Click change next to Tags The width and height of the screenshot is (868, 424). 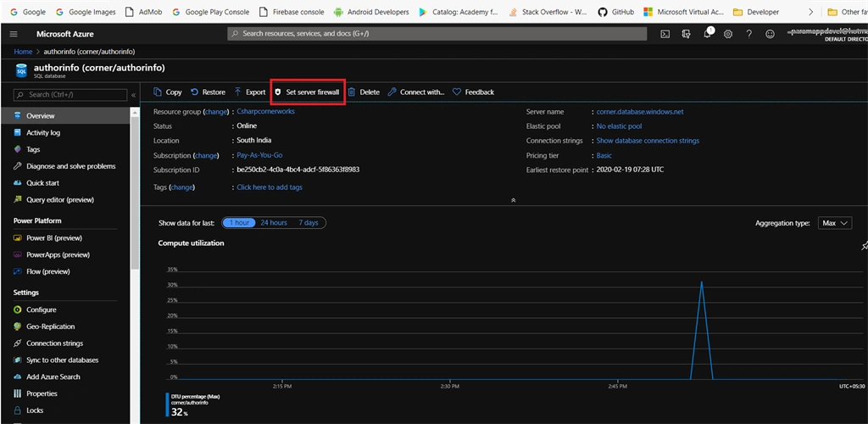coord(182,187)
